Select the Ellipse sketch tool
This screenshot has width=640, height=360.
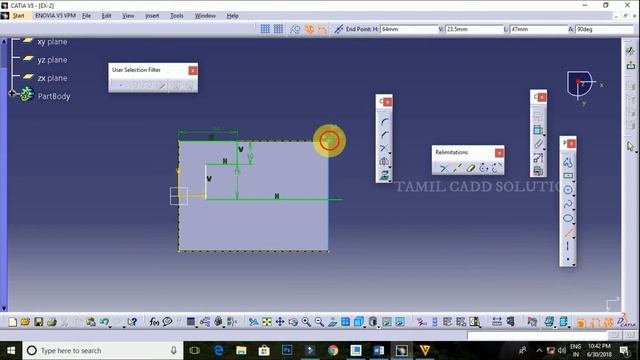pyautogui.click(x=567, y=218)
